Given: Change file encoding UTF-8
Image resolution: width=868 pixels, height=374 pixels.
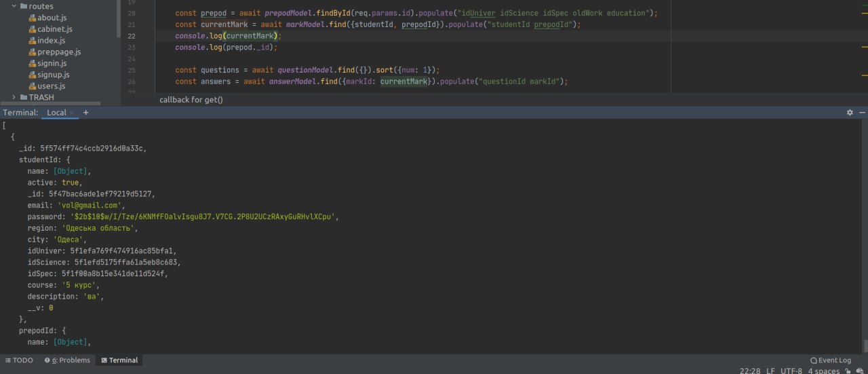Looking at the screenshot, I should [x=791, y=371].
